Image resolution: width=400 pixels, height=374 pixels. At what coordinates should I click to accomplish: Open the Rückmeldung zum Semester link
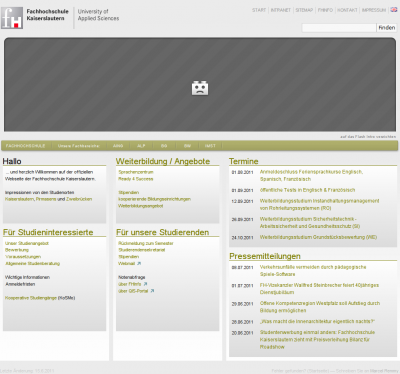pos(146,243)
